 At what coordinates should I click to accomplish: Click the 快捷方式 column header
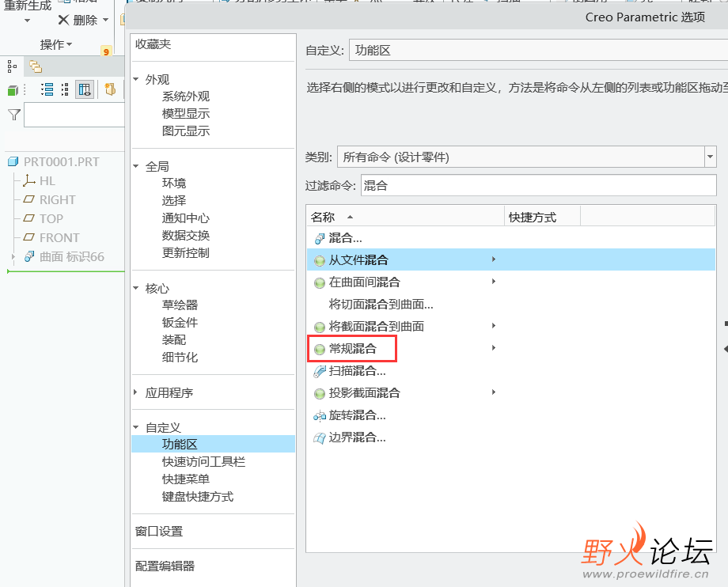pyautogui.click(x=542, y=217)
